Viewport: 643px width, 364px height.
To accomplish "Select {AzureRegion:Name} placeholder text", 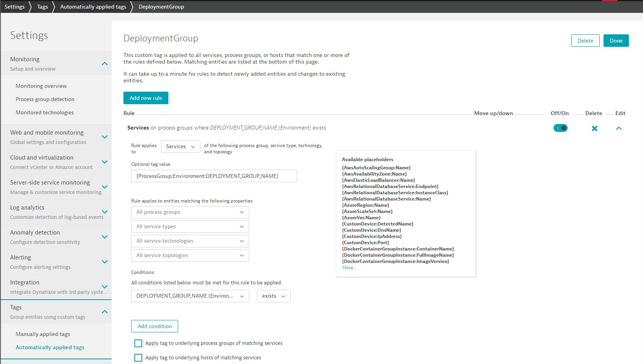I will pyautogui.click(x=365, y=205).
